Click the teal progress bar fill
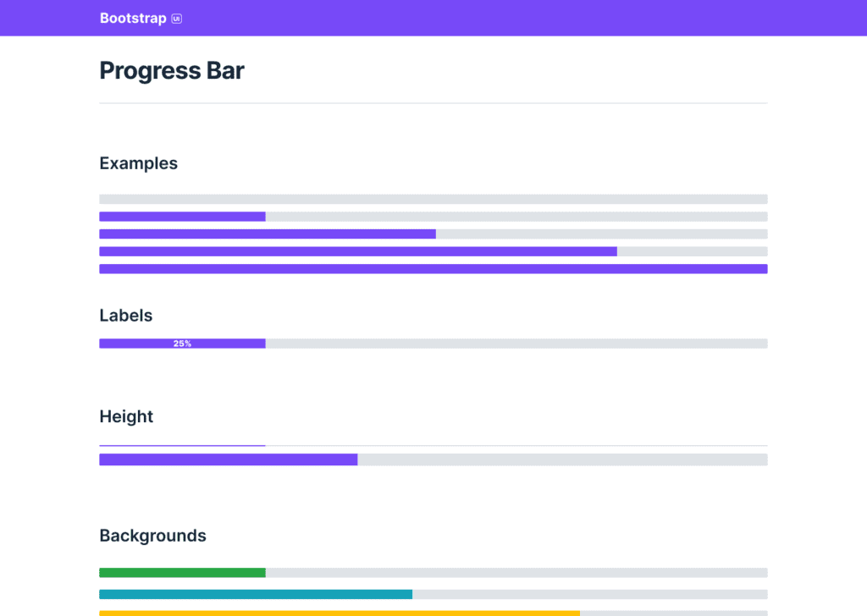867x616 pixels. click(x=256, y=594)
